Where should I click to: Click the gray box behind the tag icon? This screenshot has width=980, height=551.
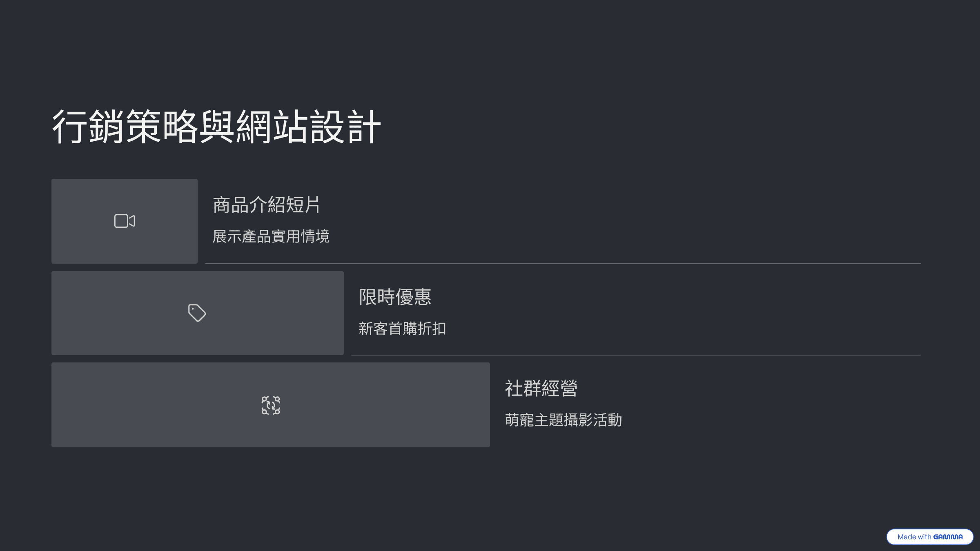click(x=198, y=313)
